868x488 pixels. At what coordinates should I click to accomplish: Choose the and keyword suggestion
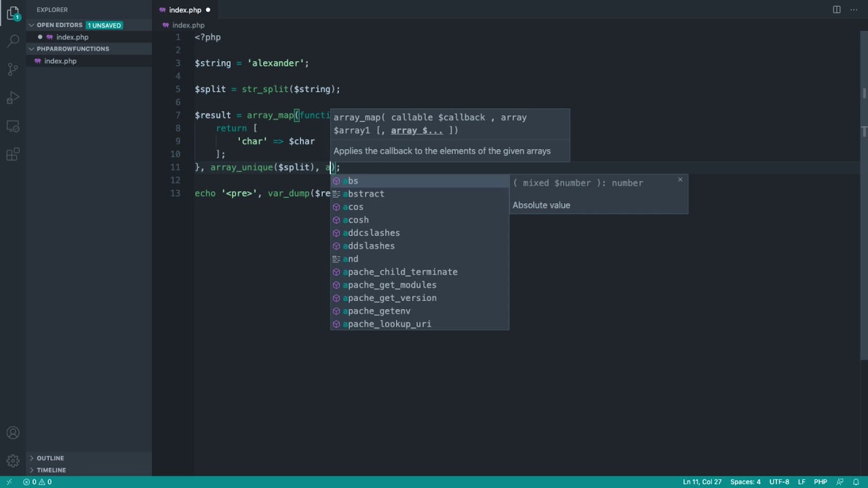click(x=419, y=259)
